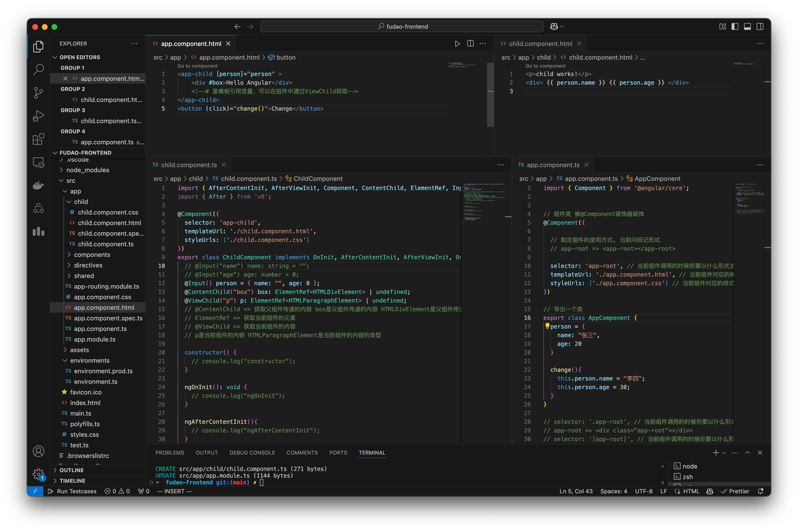798x532 pixels.
Task: Toggle the secondary side bar
Action: point(760,26)
